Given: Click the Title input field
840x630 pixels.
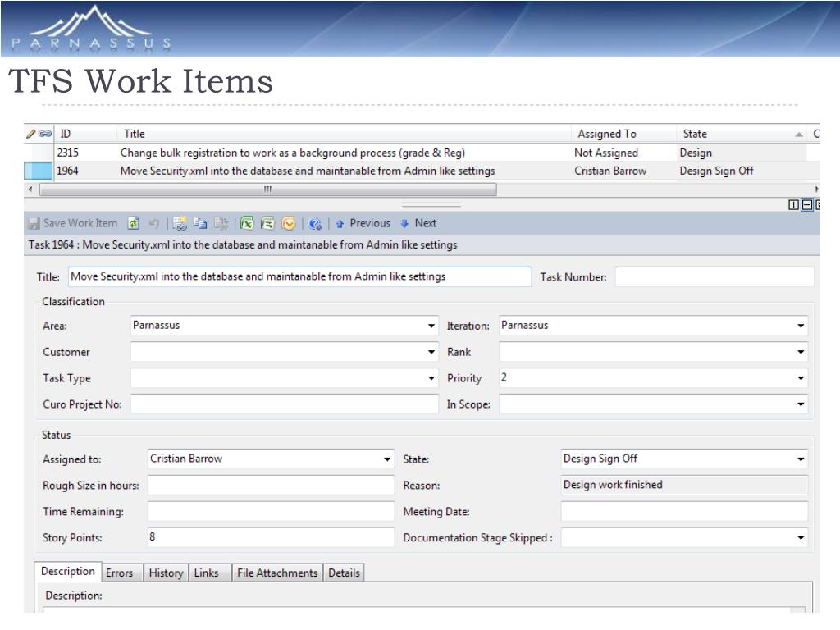Looking at the screenshot, I should tap(300, 277).
